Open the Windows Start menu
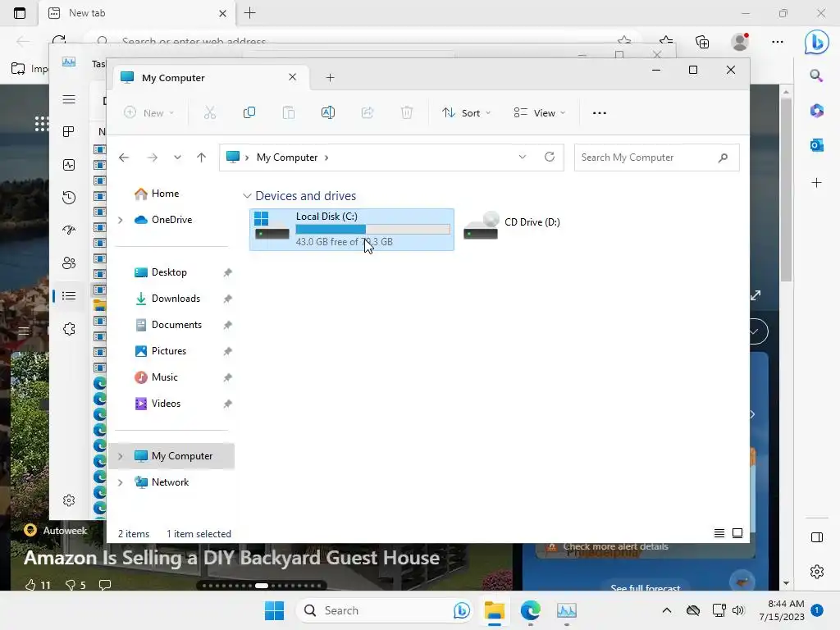 coord(274,610)
